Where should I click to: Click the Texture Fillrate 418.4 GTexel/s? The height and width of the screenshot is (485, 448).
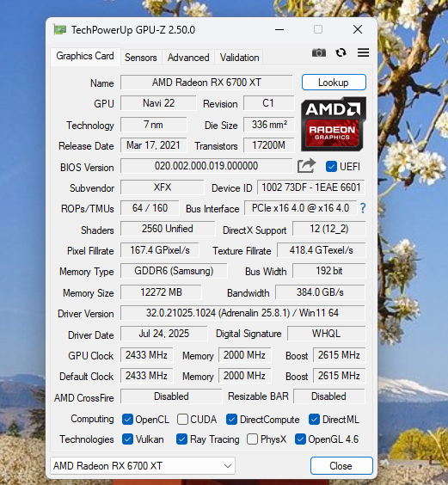tap(321, 250)
